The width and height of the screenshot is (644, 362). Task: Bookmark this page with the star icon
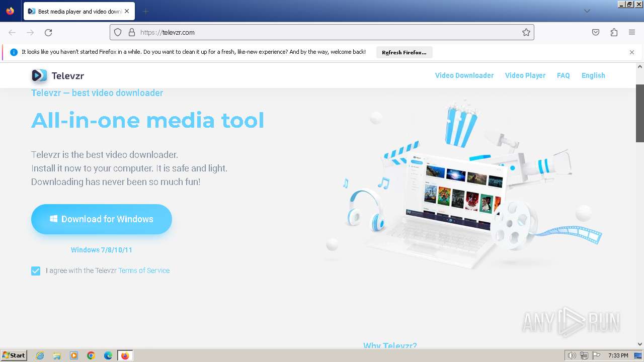point(526,32)
